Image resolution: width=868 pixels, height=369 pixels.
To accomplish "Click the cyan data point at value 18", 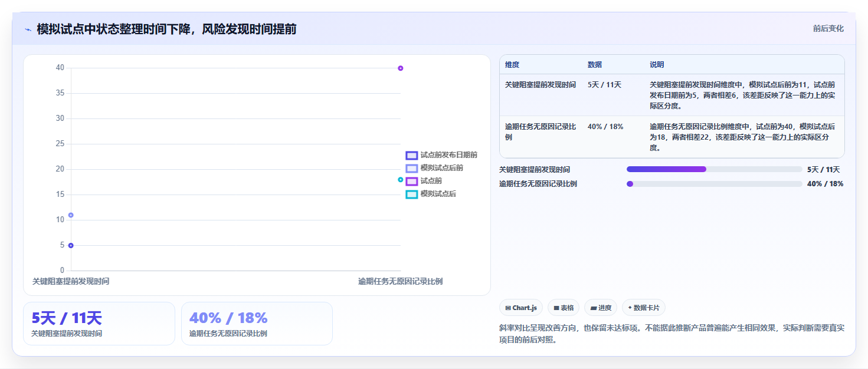I will (401, 180).
